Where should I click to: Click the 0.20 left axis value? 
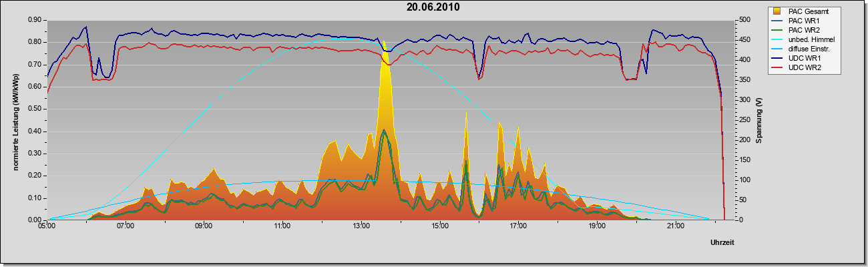[35, 176]
